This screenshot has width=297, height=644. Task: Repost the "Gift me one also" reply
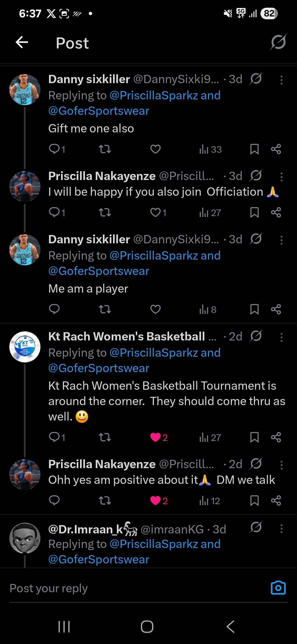pos(105,149)
